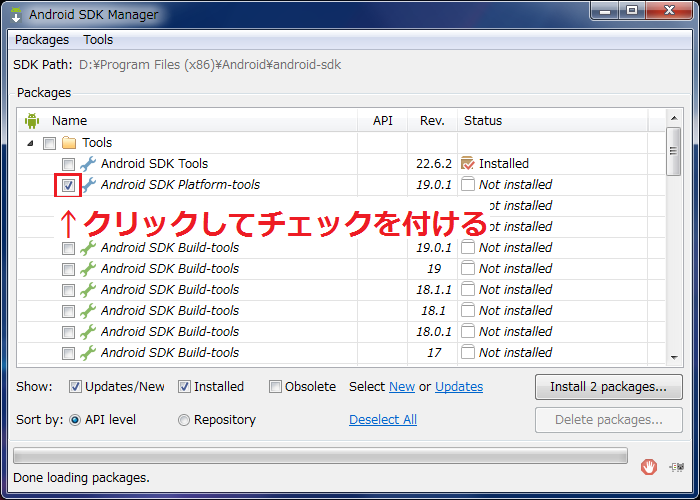Check the Android SDK Tools checkbox
700x500 pixels.
pos(68,164)
